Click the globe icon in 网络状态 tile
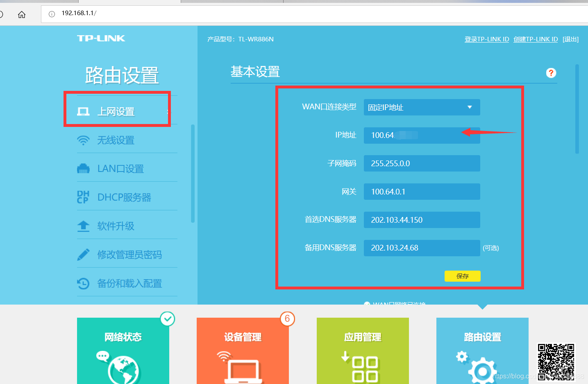The width and height of the screenshot is (588, 384). [x=124, y=370]
